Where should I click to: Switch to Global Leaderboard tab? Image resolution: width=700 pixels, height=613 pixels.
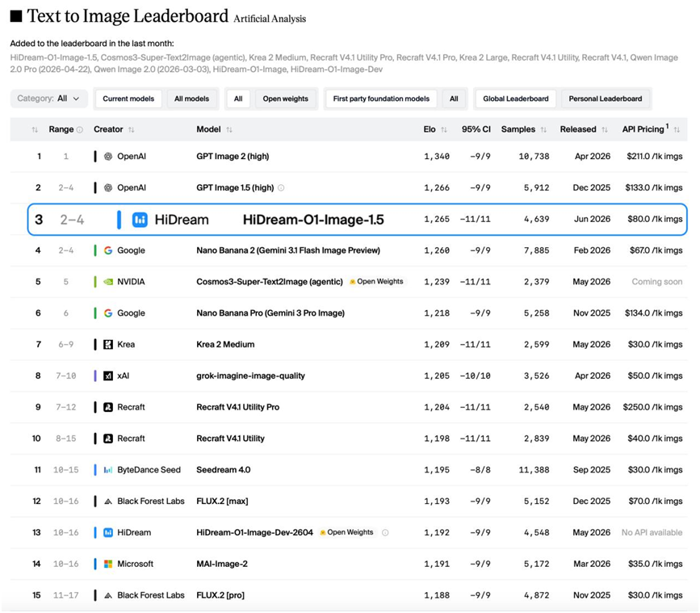516,99
